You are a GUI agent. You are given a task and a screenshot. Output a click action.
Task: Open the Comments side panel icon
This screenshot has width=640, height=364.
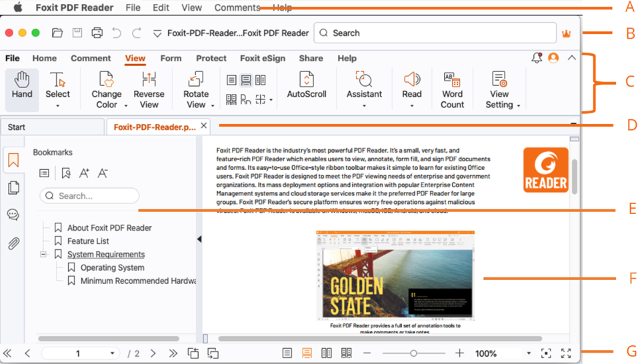[x=13, y=215]
